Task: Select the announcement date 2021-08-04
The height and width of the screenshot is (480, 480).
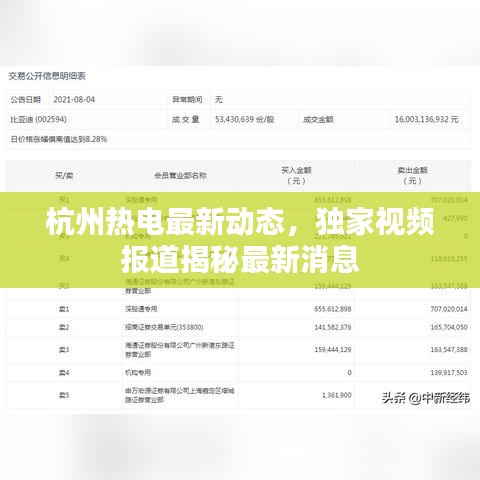Action: pyautogui.click(x=74, y=99)
